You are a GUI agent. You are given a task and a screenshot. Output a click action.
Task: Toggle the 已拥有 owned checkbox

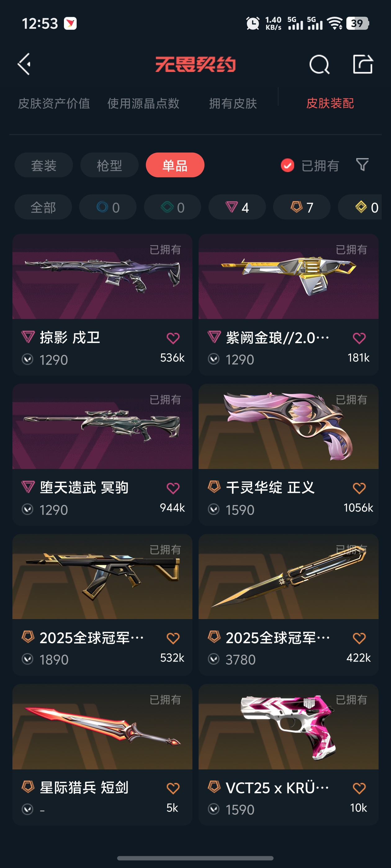(287, 165)
